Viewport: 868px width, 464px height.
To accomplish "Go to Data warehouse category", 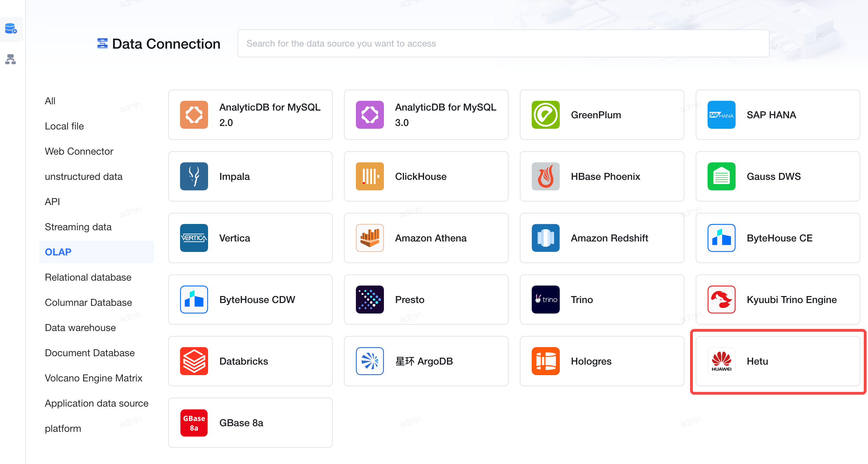I will (80, 328).
